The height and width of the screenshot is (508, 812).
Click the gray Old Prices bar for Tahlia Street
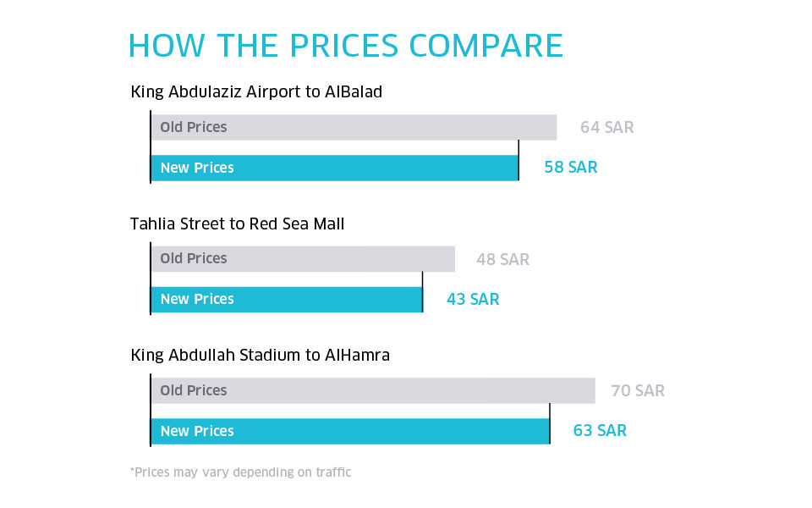pos(303,259)
